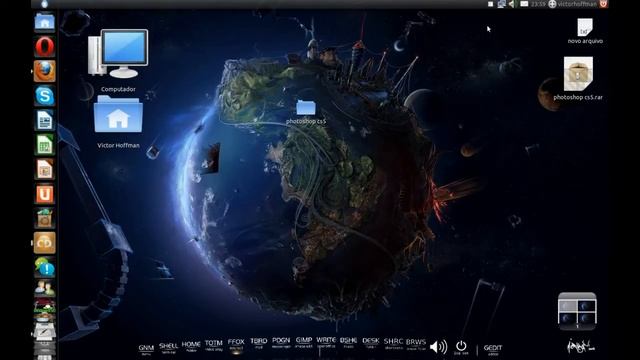The image size is (640, 360).
Task: Open the two-people contacts launcher icon
Action: (x=44, y=289)
